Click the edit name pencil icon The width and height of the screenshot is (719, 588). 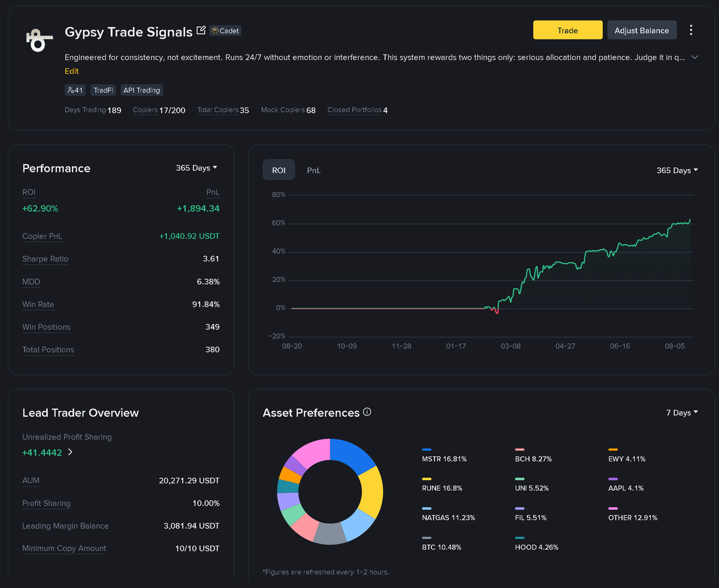coord(201,30)
